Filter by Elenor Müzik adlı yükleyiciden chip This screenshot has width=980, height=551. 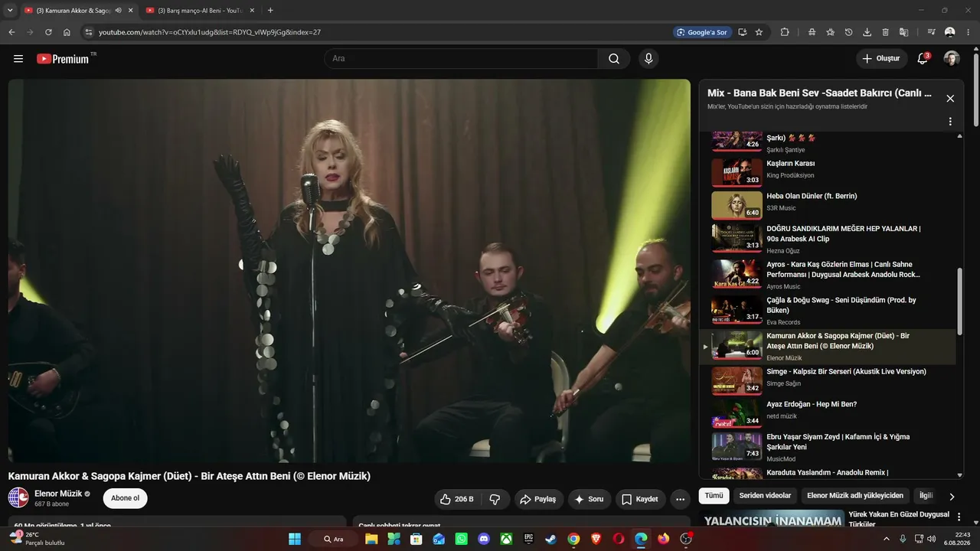pyautogui.click(x=855, y=496)
